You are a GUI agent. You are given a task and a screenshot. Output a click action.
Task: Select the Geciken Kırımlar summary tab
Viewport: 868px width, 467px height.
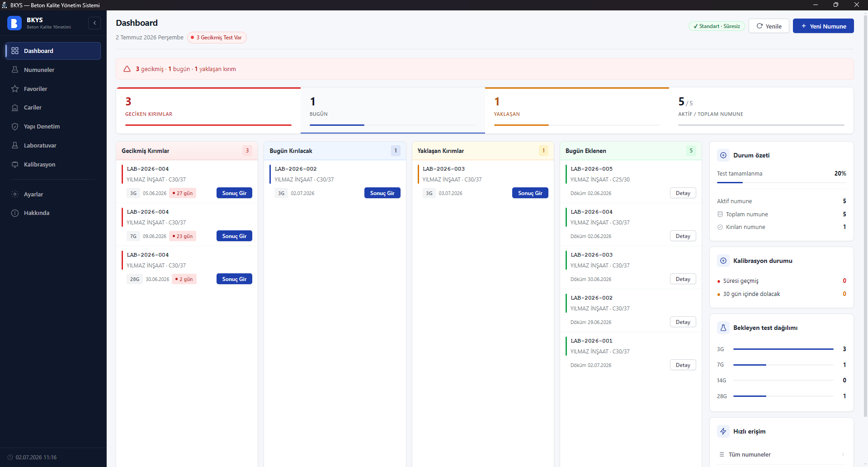coord(208,110)
